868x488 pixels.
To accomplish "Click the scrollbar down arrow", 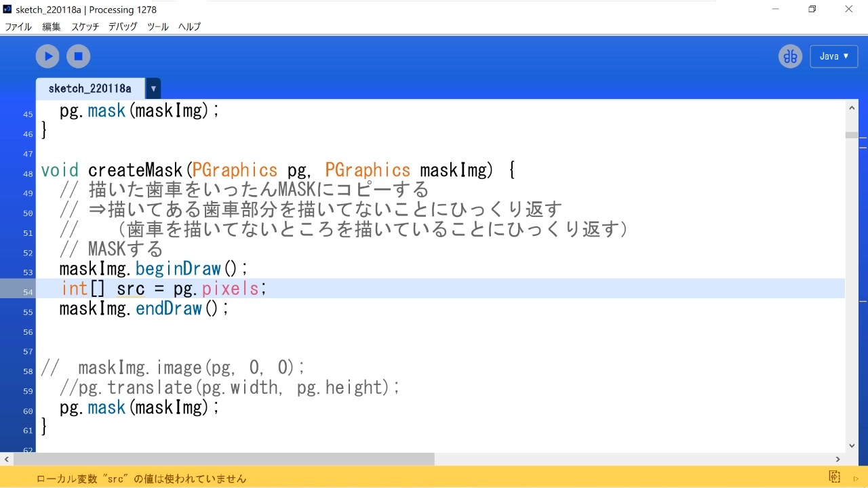I will tap(851, 445).
